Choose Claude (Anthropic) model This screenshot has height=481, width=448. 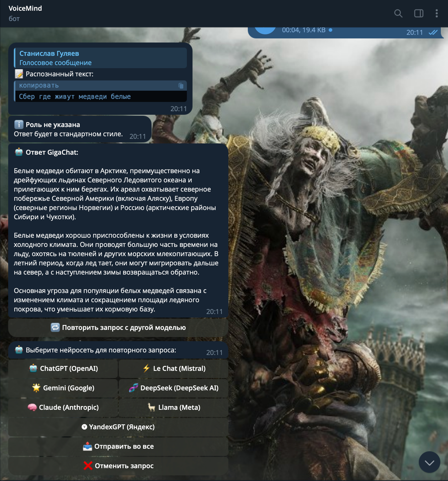[x=63, y=407]
